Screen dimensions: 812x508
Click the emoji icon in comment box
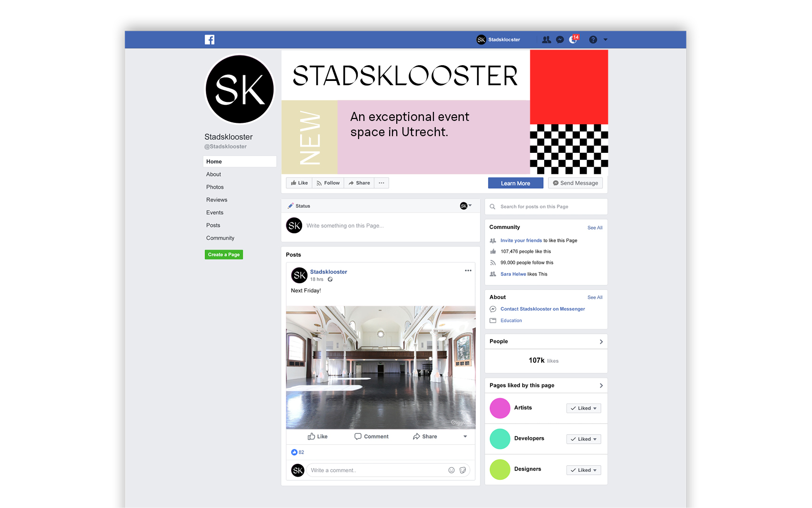[451, 470]
